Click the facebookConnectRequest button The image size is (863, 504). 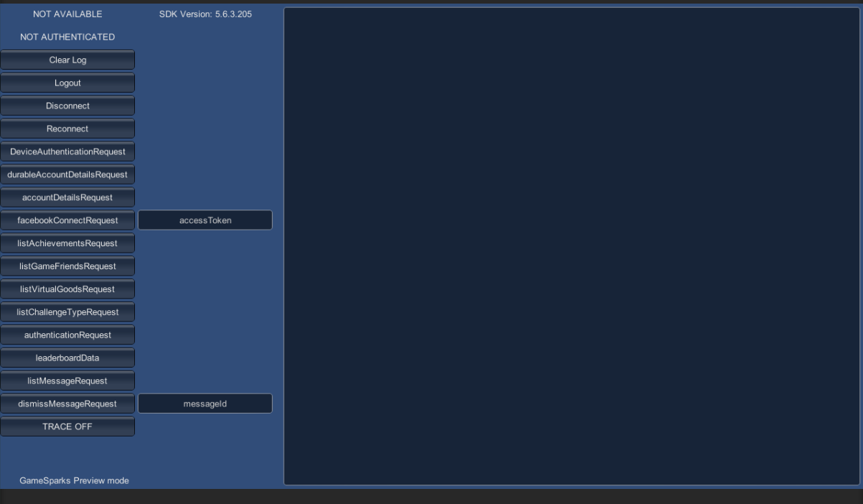point(68,220)
